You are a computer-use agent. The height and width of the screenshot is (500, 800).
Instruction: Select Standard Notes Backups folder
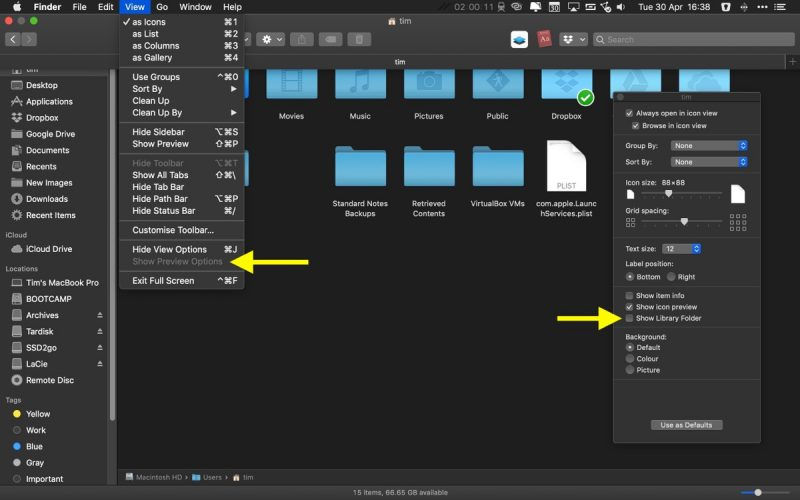coord(360,166)
